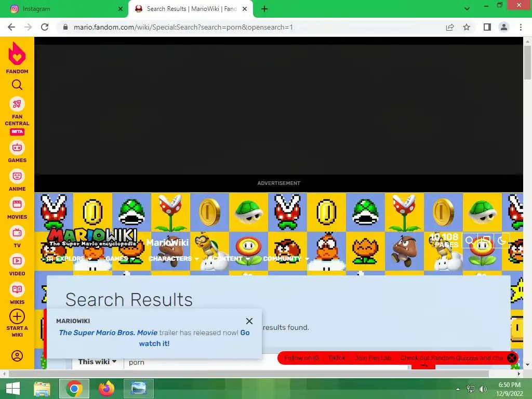Share this page icon in address bar
Viewport: 532px width, 399px height.
click(450, 27)
